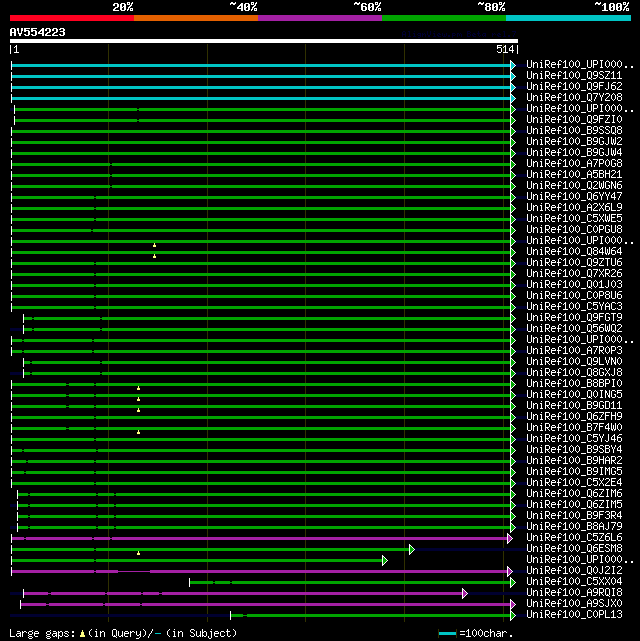Select the UniRef100_C5X2E4 hit label
Image resolution: width=640 pixels, height=641 pixels.
574,483
